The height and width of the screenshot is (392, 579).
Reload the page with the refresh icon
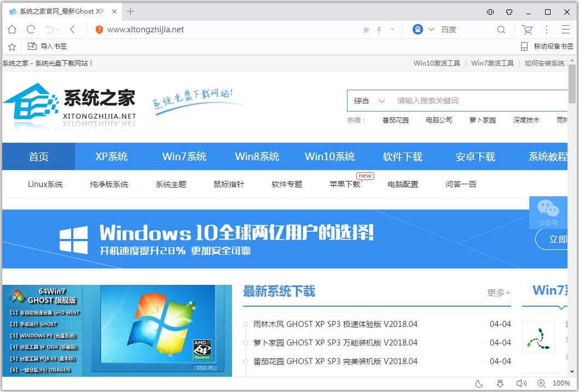31,30
